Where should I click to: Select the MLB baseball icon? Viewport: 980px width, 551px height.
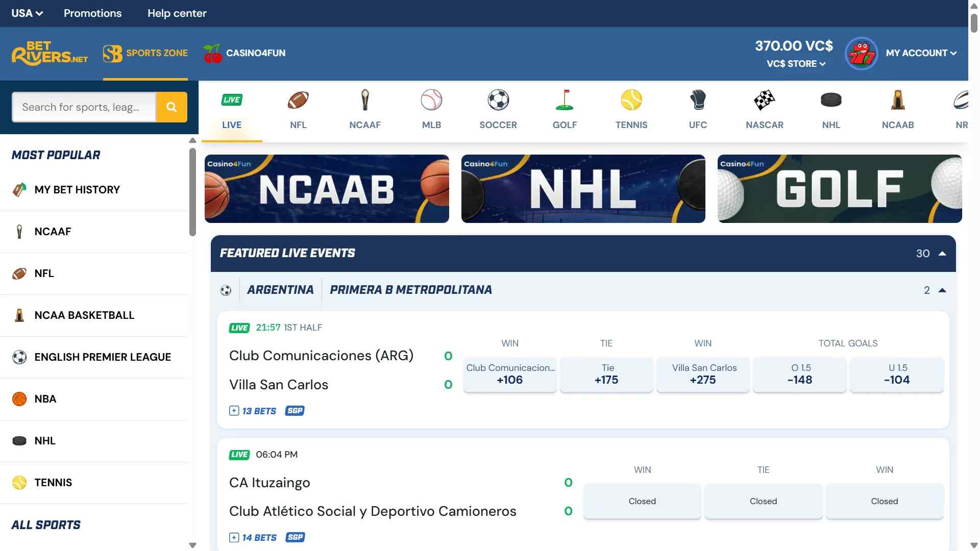[431, 100]
